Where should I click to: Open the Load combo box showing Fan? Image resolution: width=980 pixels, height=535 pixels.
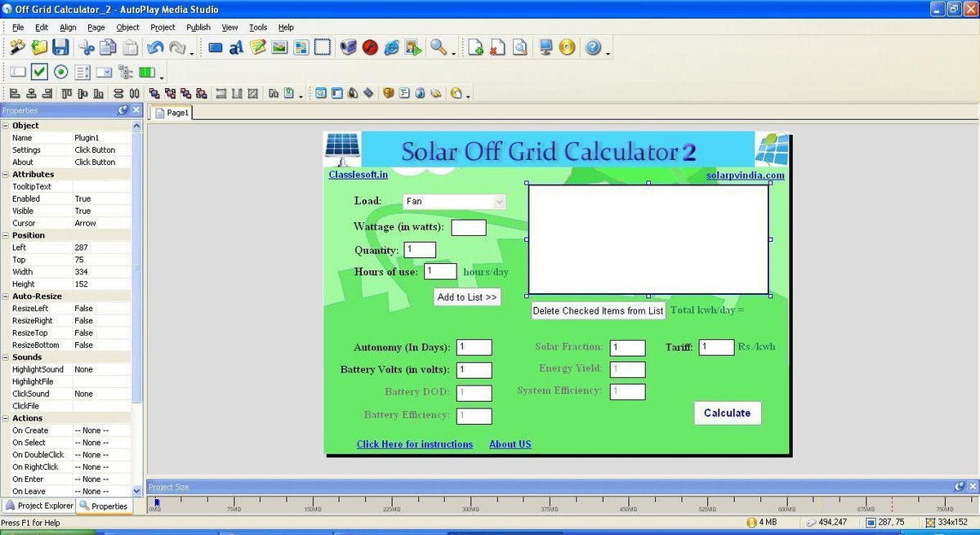pyautogui.click(x=454, y=201)
